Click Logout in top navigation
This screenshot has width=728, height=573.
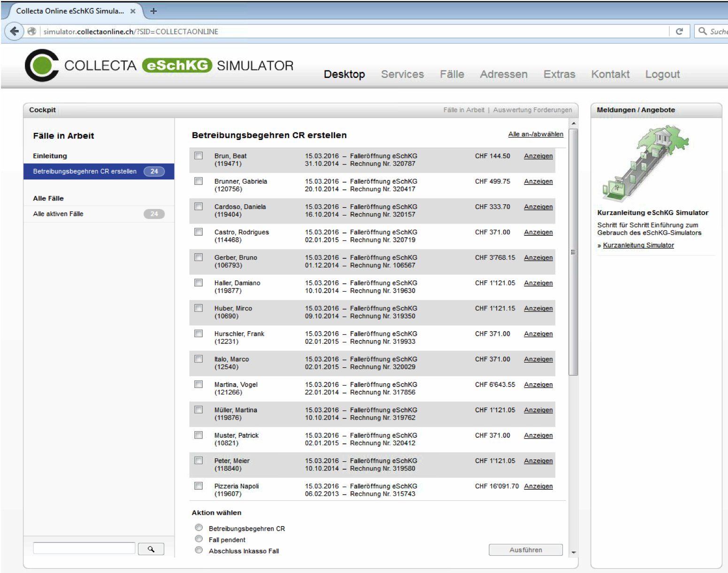[x=662, y=74]
